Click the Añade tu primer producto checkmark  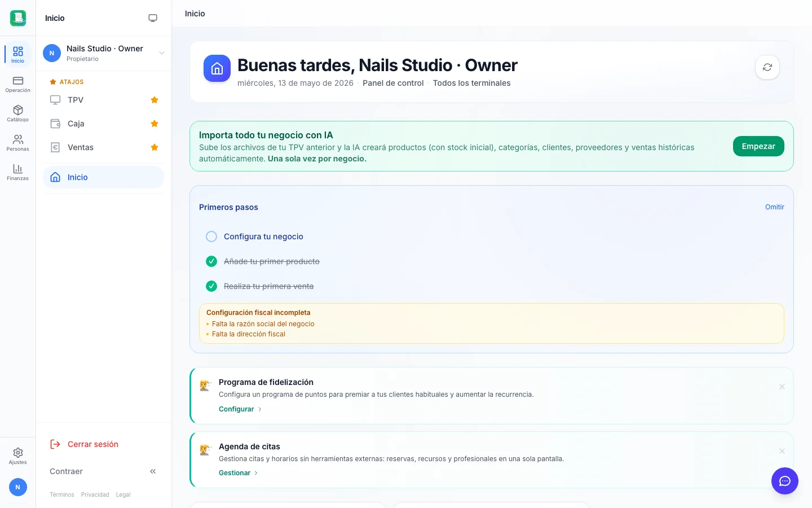[x=211, y=261]
